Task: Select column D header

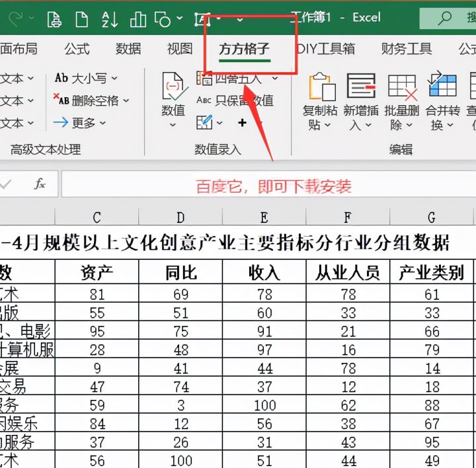Action: click(180, 217)
